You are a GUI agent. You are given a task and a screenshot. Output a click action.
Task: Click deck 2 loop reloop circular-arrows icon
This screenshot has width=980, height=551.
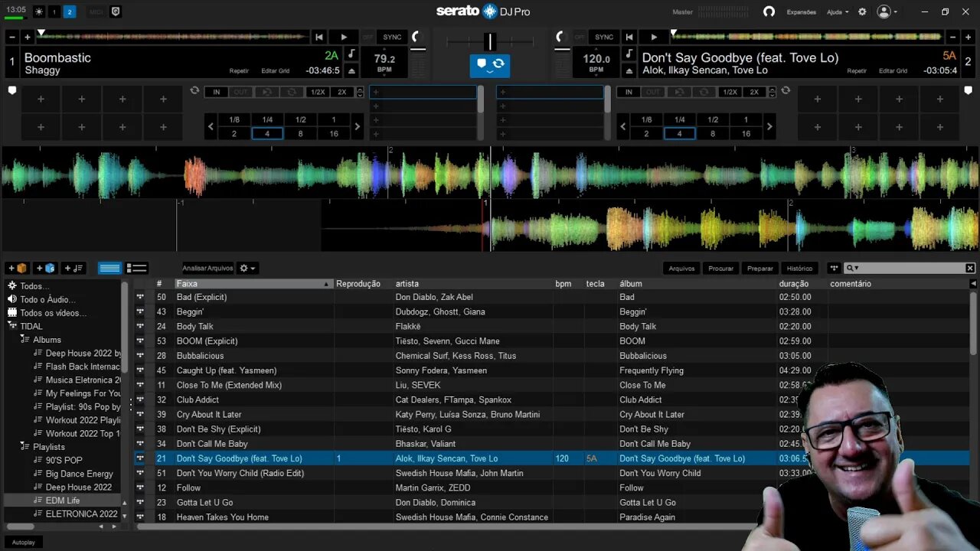tap(786, 90)
